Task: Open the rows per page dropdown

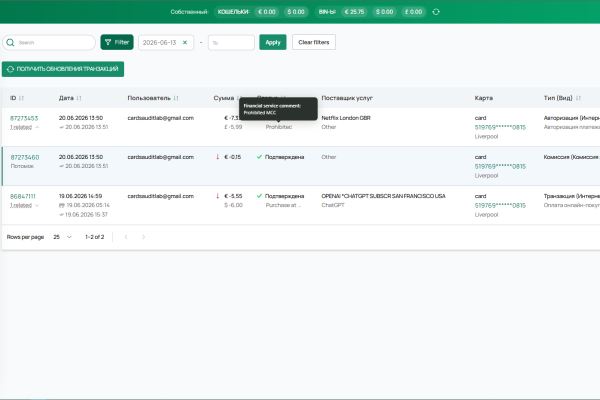Action: (62, 237)
